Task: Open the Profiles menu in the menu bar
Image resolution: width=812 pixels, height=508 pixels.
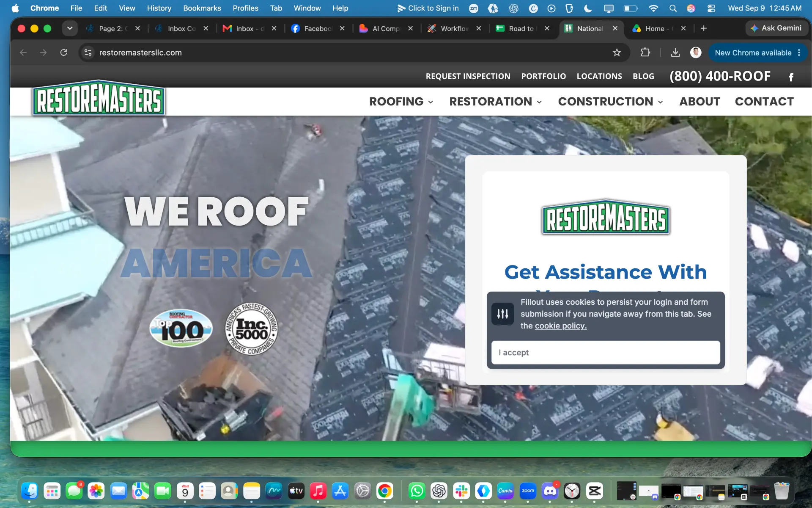Action: coord(245,8)
